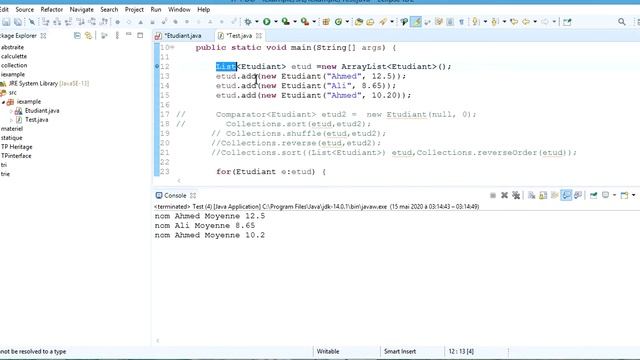Expand Etudiant.java tree node
640x360 pixels.
click(11, 111)
